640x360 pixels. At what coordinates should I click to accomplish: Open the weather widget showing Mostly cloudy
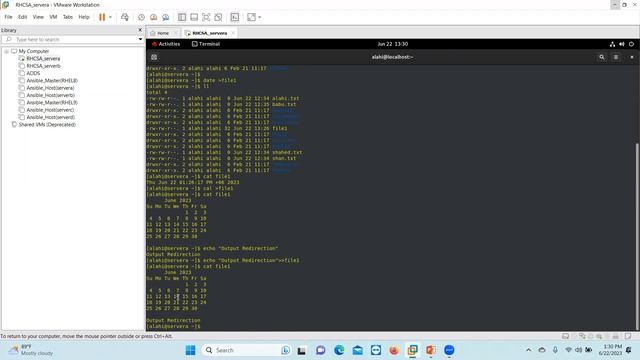coord(32,350)
